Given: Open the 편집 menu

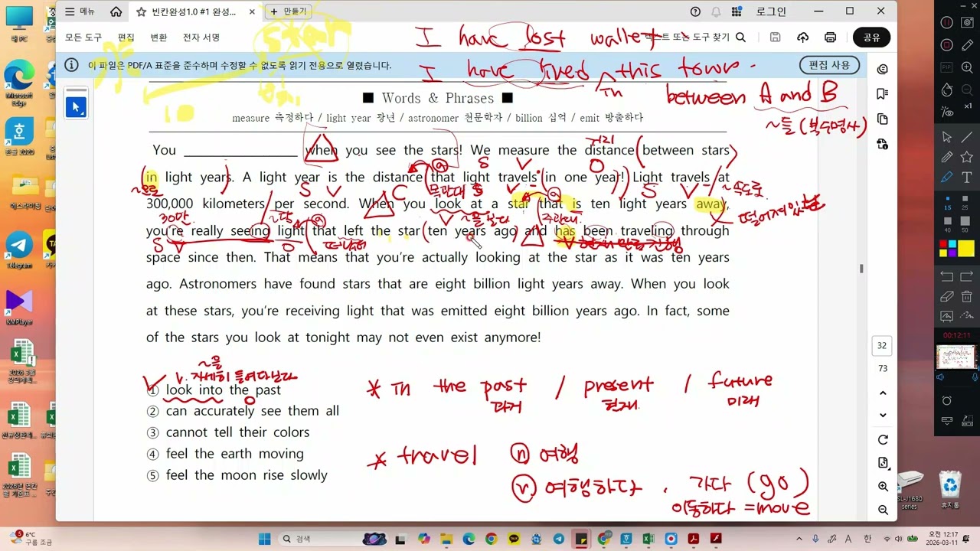Looking at the screenshot, I should point(126,37).
